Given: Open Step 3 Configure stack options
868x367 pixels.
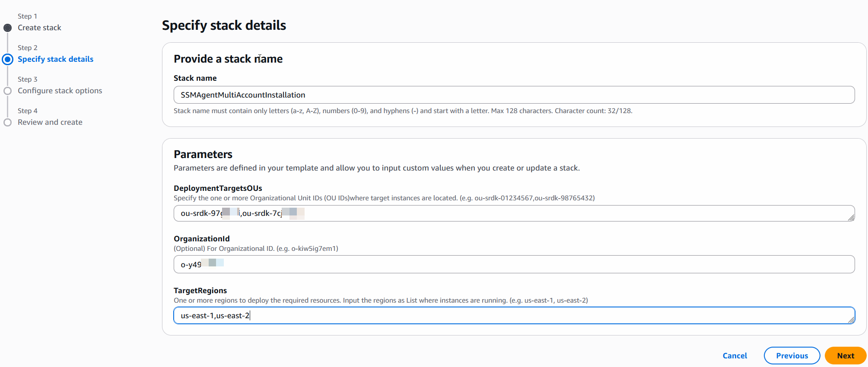Looking at the screenshot, I should tap(60, 91).
